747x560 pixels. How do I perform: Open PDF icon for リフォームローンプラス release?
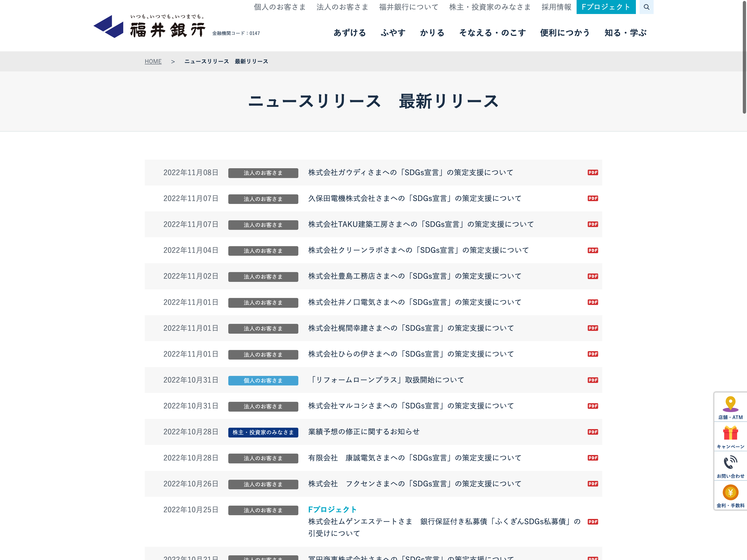[x=593, y=380]
